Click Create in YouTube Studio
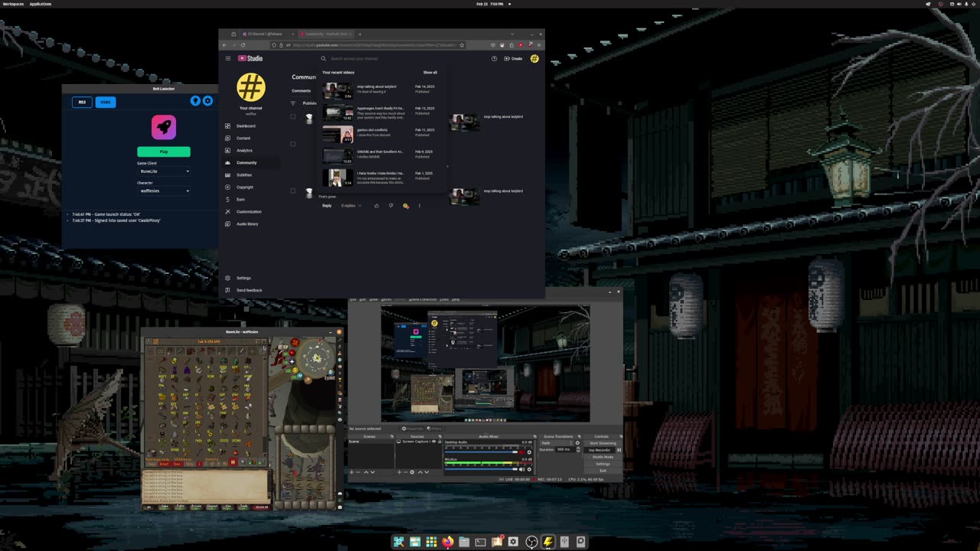980x551 pixels. [x=513, y=59]
